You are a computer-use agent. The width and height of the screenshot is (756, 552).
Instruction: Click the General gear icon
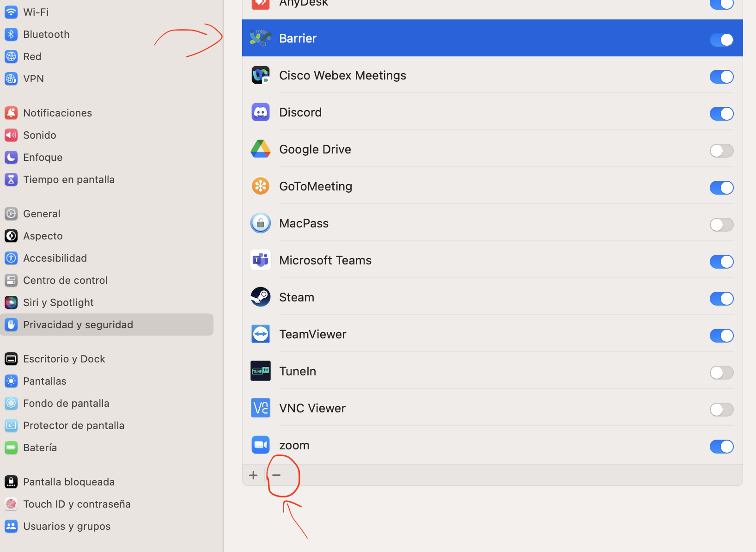point(11,214)
